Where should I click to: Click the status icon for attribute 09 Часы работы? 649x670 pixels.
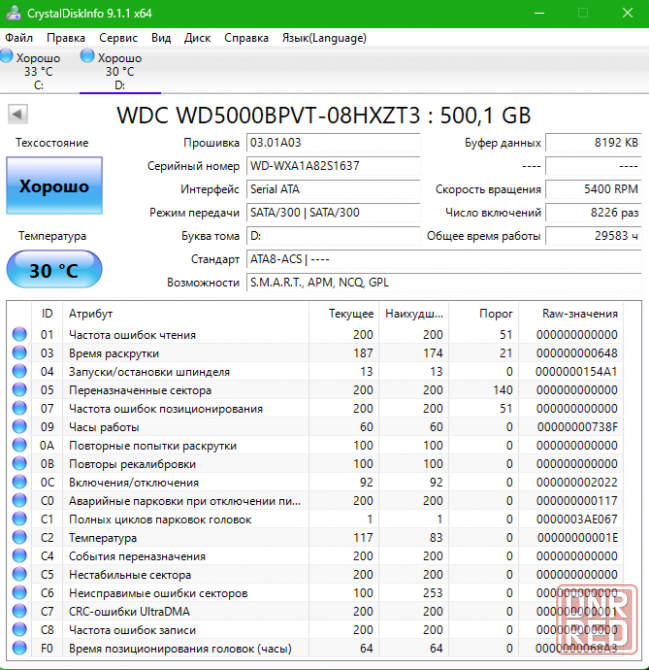19,426
